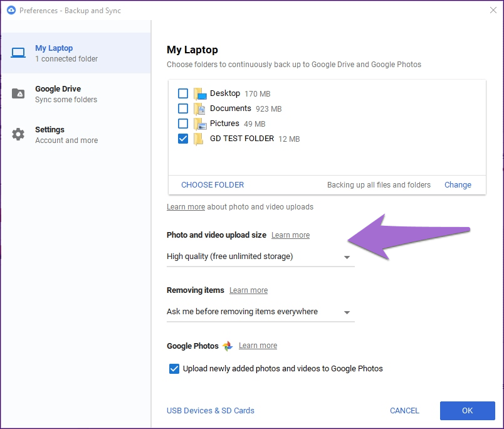Check the Documents folder checkbox
The width and height of the screenshot is (504, 429).
[x=183, y=109]
